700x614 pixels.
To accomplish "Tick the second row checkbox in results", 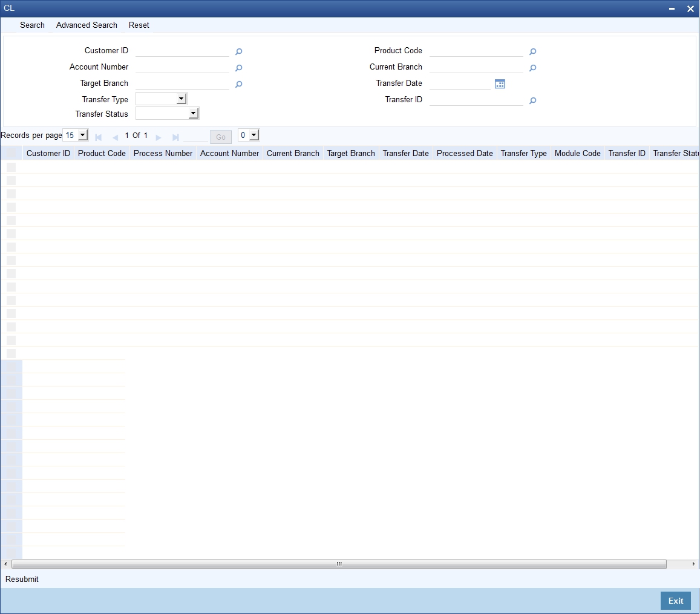I will pyautogui.click(x=11, y=180).
